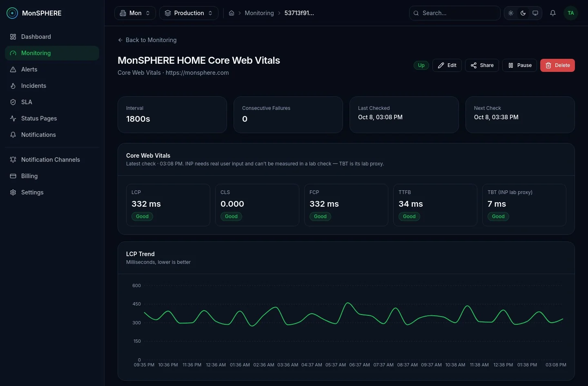Screen dimensions: 588x386
Task: Click the Good badge under TTFB
Action: point(409,216)
